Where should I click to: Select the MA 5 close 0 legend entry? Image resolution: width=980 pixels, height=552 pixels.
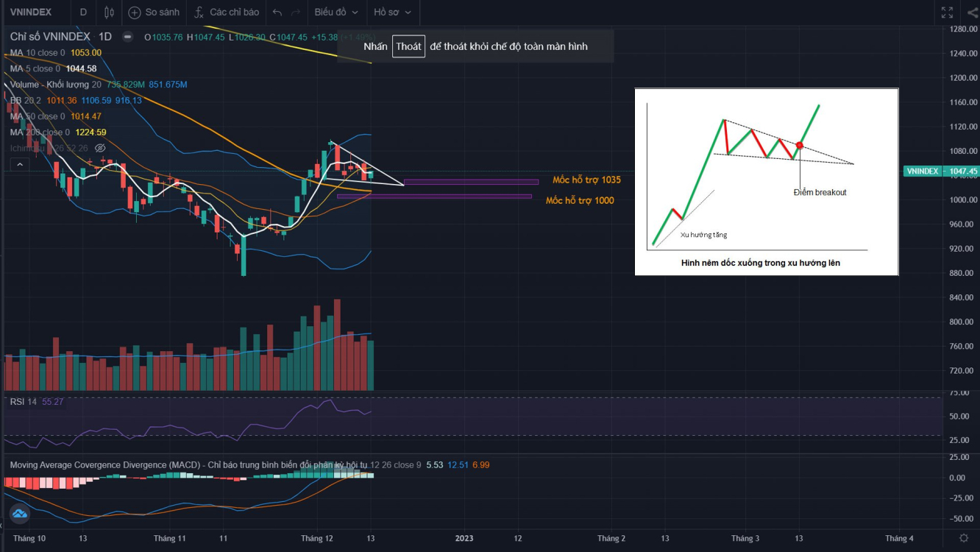[53, 68]
